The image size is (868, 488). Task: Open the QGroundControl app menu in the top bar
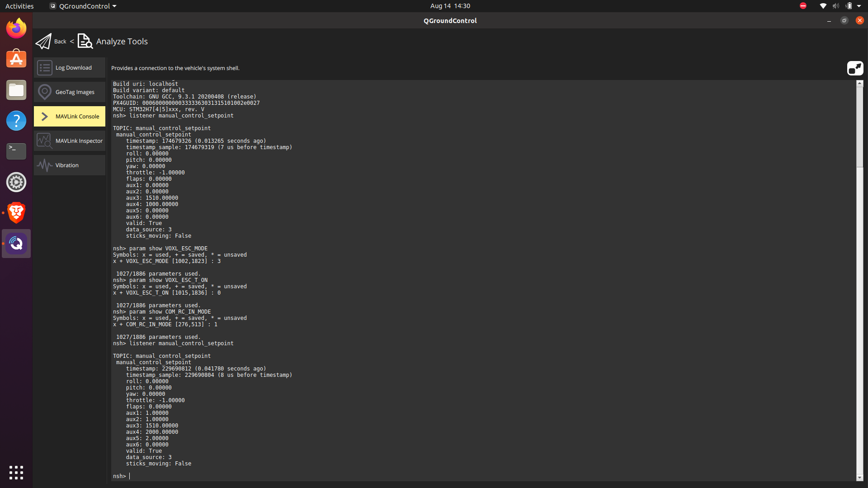pyautogui.click(x=83, y=6)
